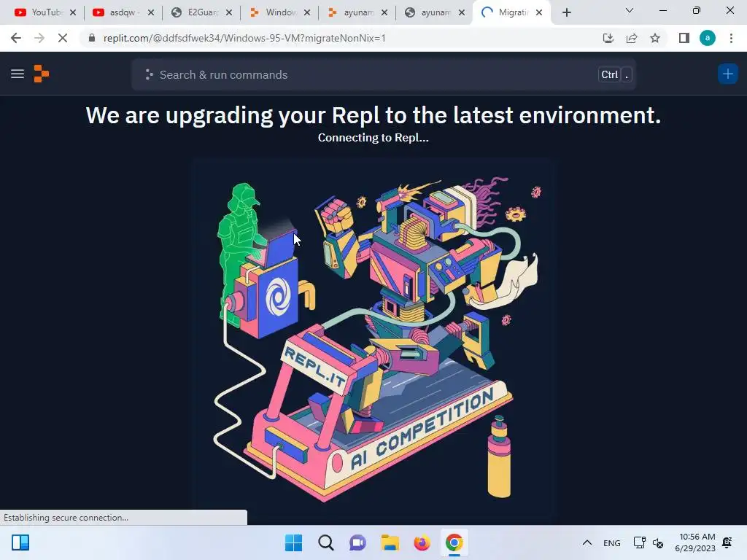Close the asdqw tab
747x560 pixels.
(x=151, y=12)
